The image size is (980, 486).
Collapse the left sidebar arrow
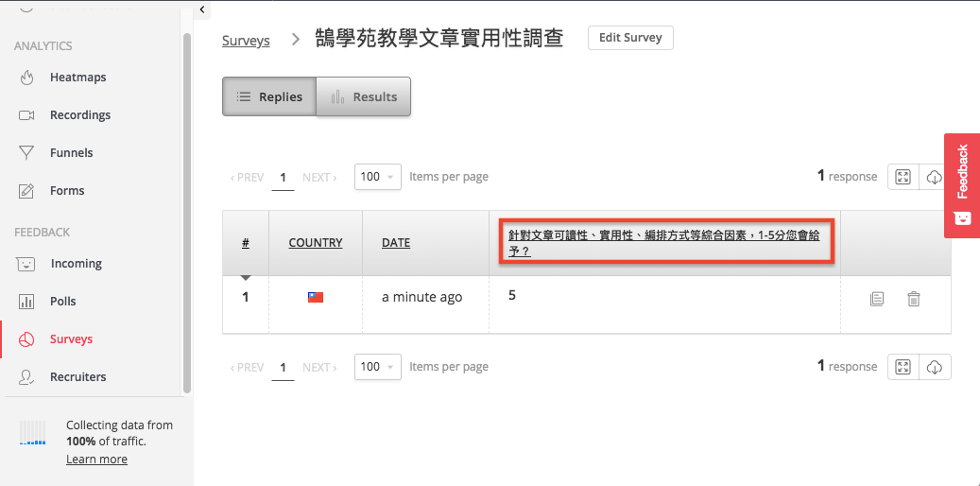pyautogui.click(x=202, y=9)
